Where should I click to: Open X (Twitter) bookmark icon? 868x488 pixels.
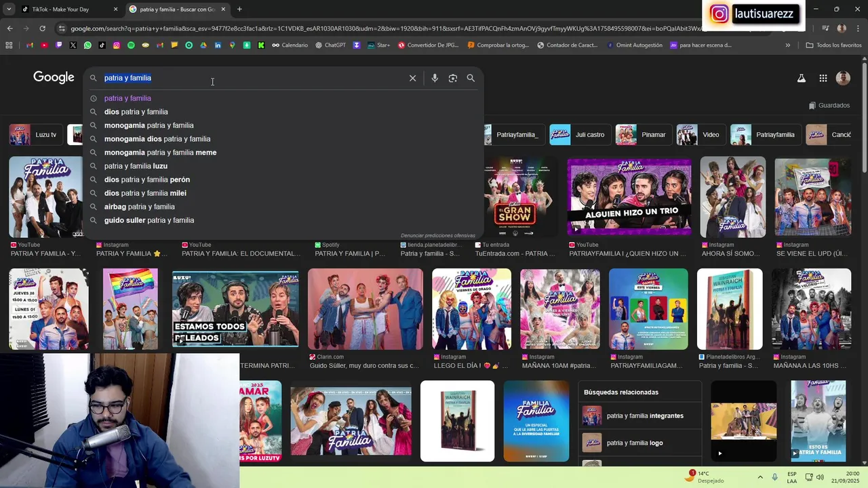click(73, 45)
